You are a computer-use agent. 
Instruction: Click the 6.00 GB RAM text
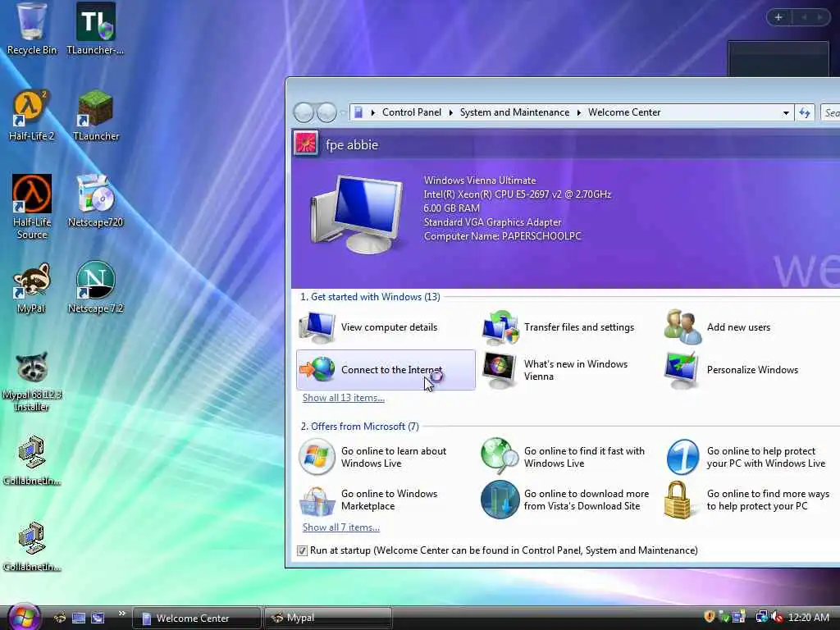(452, 208)
